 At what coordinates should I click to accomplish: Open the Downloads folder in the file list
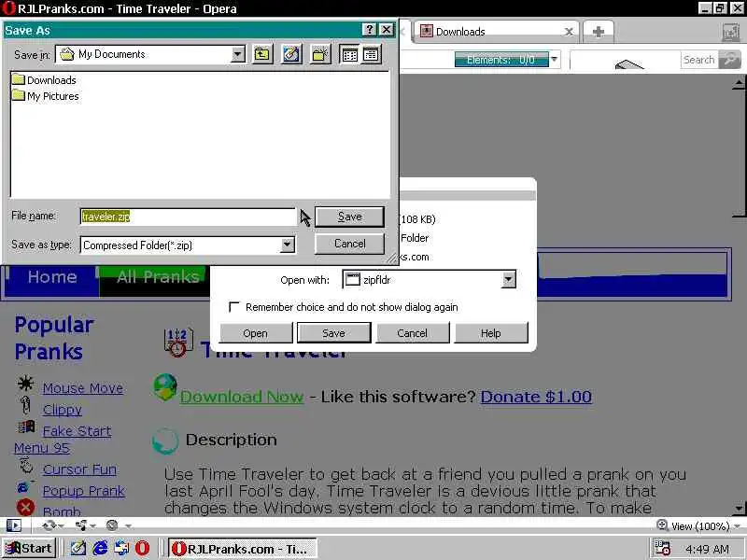tap(44, 80)
